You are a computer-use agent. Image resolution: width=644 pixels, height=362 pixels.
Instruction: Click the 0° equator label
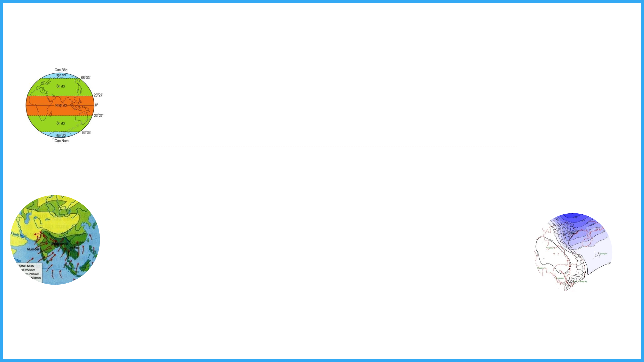[97, 105]
